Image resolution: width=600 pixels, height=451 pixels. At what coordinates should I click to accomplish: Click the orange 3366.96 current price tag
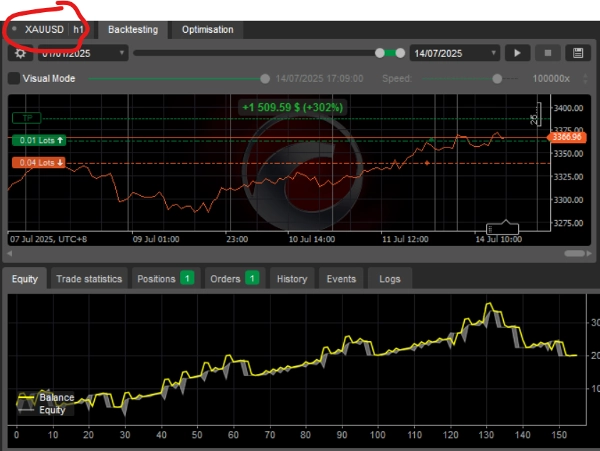click(x=566, y=135)
